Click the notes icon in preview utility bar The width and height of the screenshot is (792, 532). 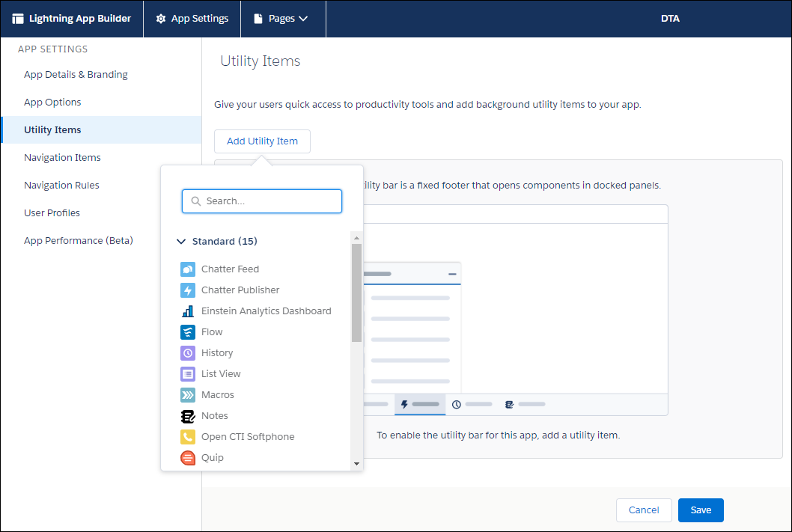[x=509, y=404]
